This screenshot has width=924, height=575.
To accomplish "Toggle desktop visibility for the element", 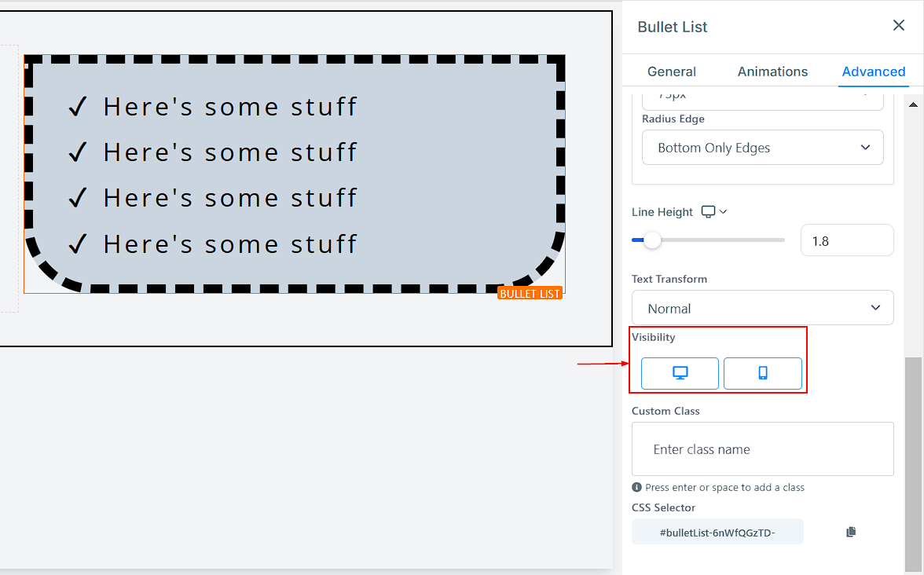I will click(680, 373).
